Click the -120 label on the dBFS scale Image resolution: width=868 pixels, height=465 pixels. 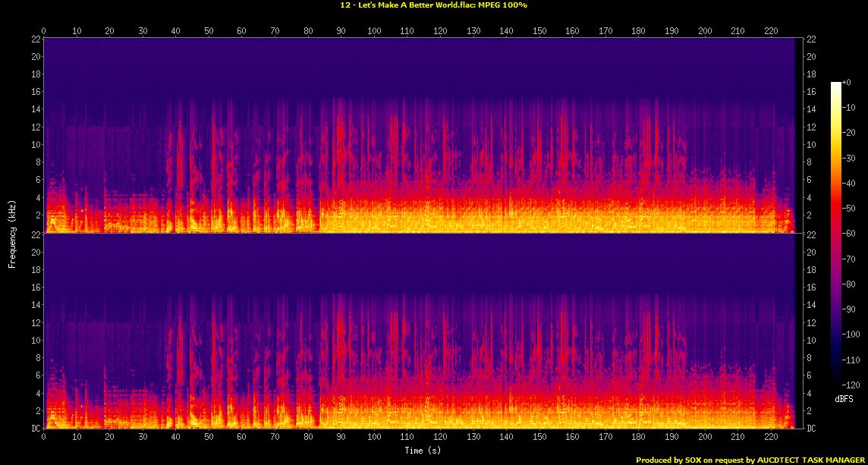click(x=853, y=383)
